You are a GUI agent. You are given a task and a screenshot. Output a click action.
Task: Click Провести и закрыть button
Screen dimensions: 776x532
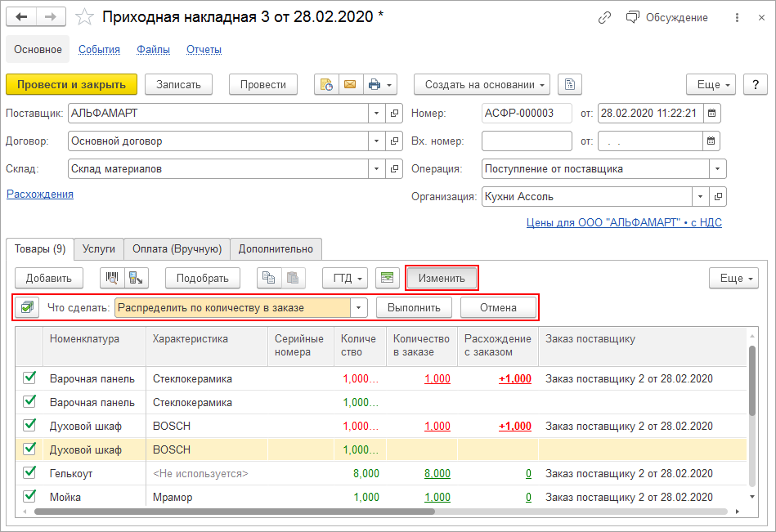pyautogui.click(x=72, y=84)
